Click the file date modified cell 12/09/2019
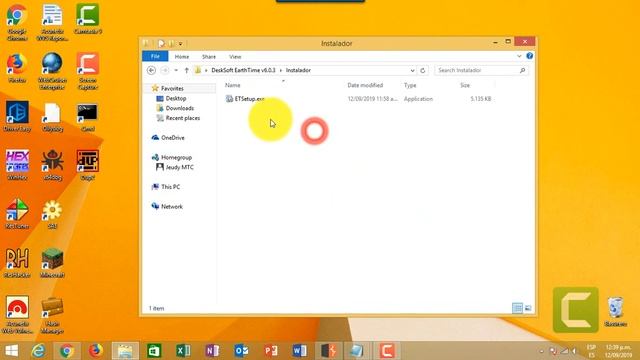This screenshot has width=640, height=360. (372, 99)
